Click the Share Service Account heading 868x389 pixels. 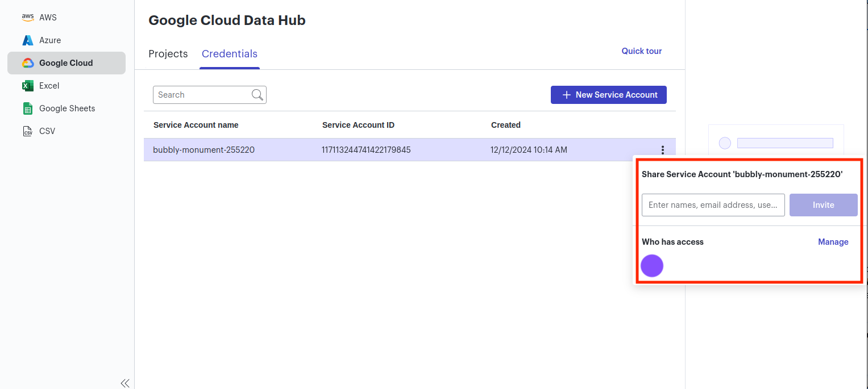(742, 174)
